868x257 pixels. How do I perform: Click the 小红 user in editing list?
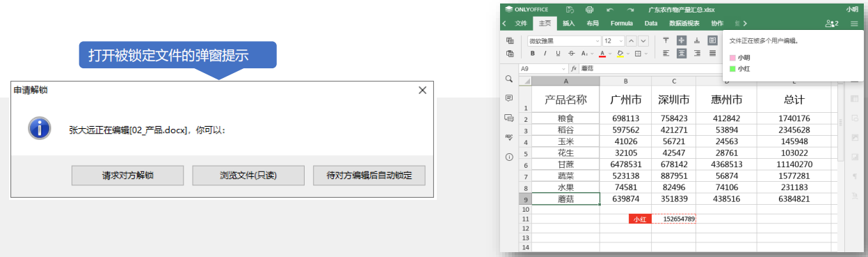tap(744, 69)
